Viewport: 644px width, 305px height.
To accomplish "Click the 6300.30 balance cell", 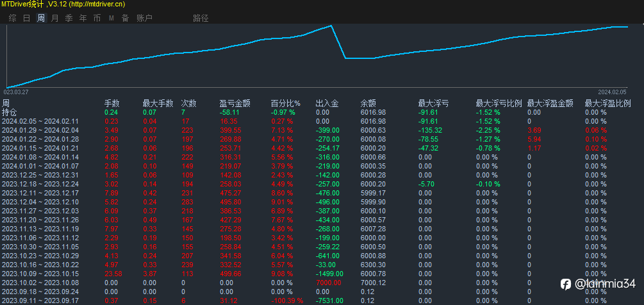I will [372, 265].
